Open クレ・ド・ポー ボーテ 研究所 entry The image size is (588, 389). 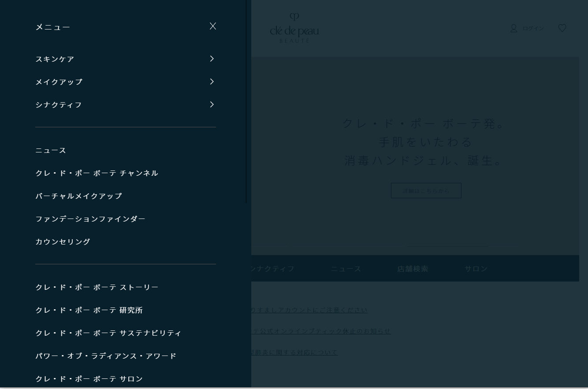[x=89, y=310]
